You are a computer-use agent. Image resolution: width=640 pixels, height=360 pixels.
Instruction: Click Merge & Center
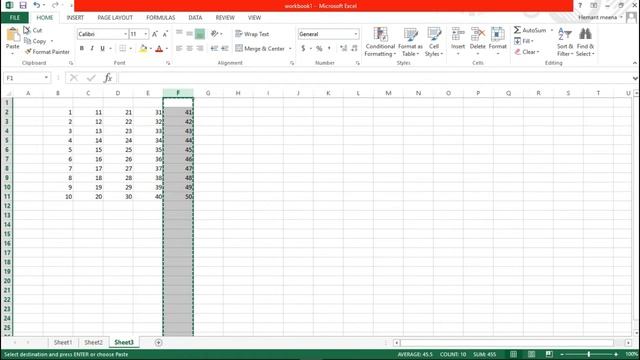click(x=260, y=49)
